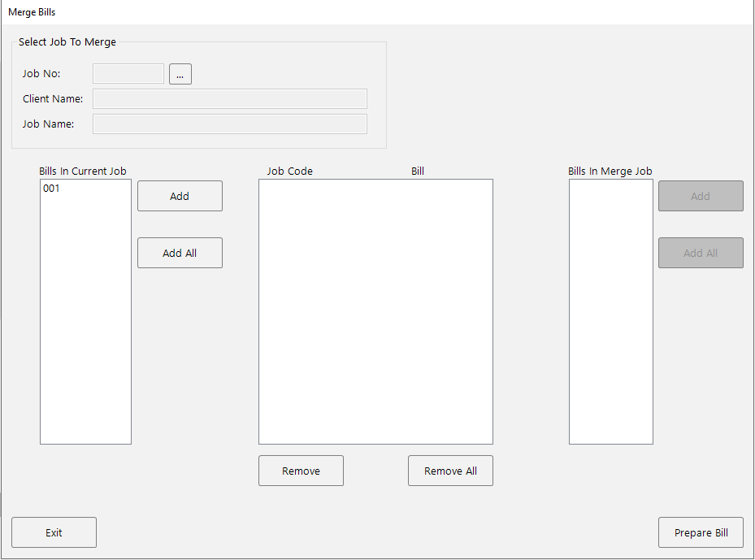Click the Prepare Bill button
755x560 pixels.
click(x=701, y=533)
